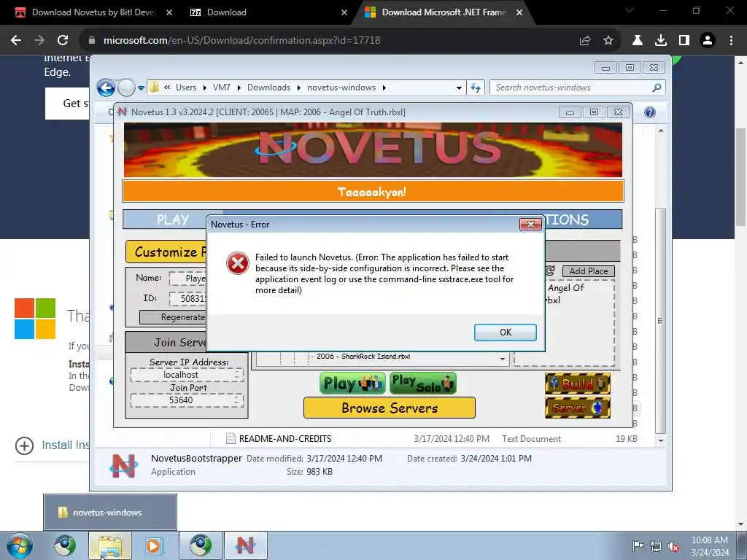
Task: Expand the arrow after Downloads breadcrumb
Action: click(298, 87)
